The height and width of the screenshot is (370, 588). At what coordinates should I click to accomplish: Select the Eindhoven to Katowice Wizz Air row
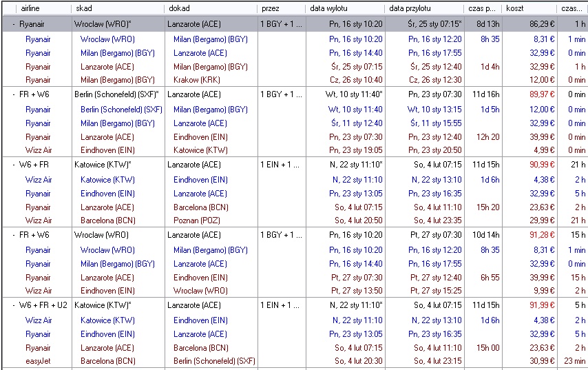click(295, 150)
